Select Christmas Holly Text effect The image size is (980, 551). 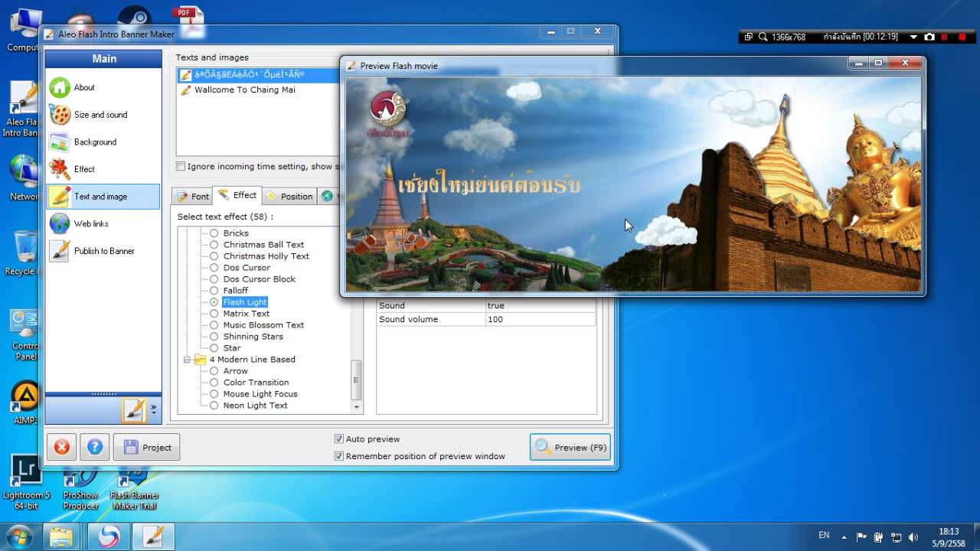point(266,256)
